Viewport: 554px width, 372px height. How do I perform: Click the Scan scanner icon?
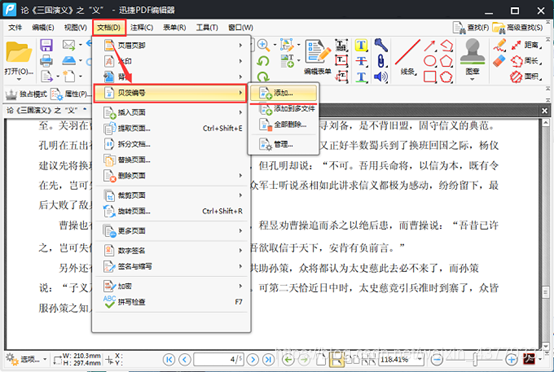(69, 60)
